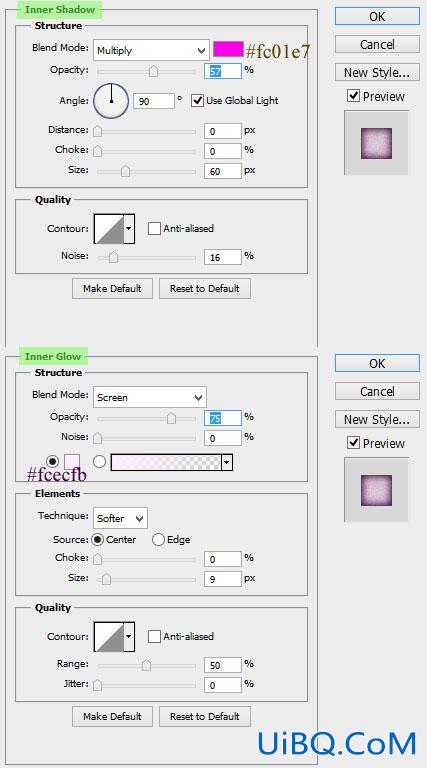The height and width of the screenshot is (768, 427).
Task: Open the Multiply blend mode dropdown
Action: (151, 50)
